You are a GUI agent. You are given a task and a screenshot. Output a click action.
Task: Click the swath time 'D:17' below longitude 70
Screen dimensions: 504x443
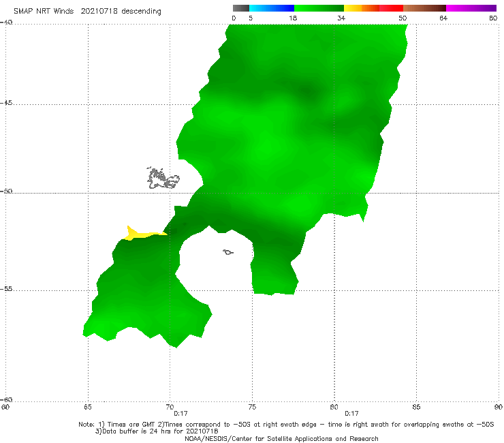click(x=180, y=414)
